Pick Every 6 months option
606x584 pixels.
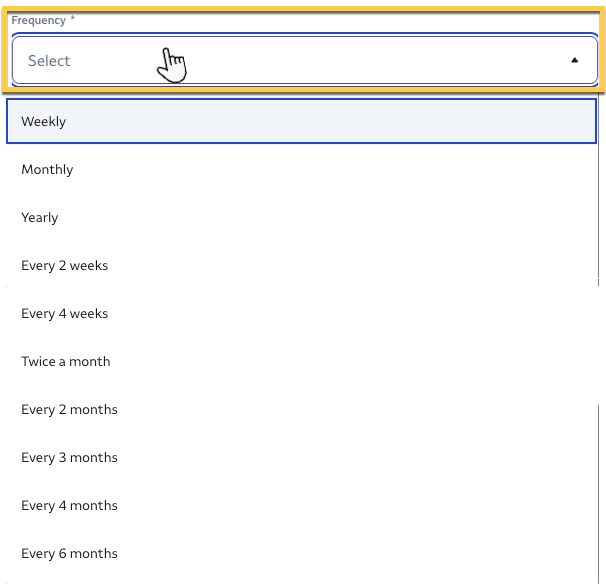(x=302, y=554)
